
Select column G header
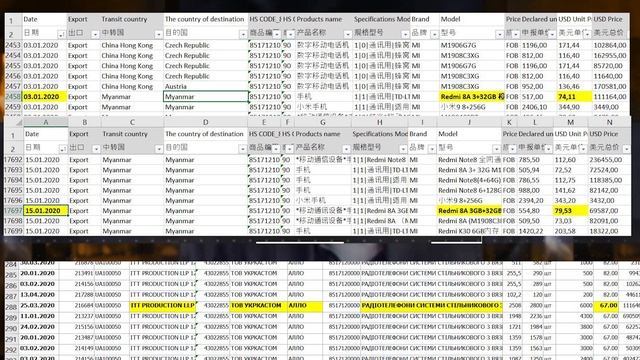click(x=322, y=122)
